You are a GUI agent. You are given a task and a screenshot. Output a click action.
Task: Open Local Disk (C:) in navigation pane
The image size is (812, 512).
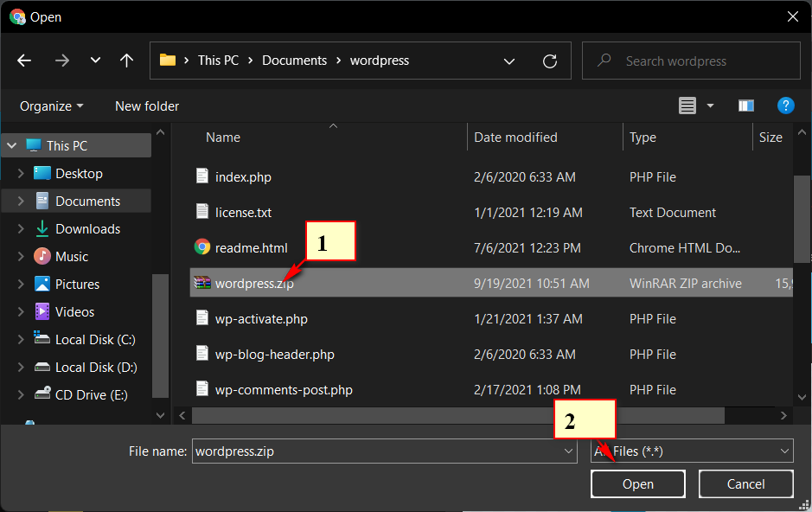tap(95, 340)
